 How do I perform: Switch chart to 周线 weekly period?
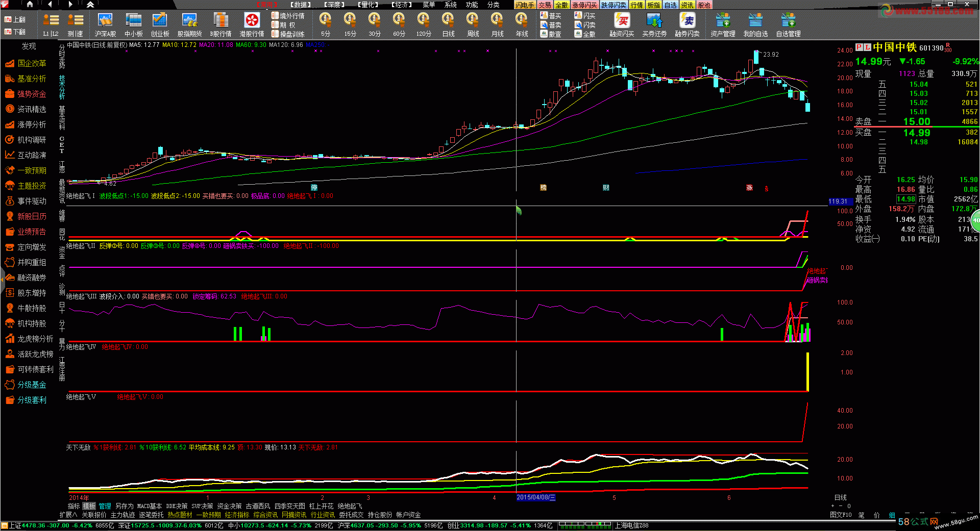[473, 24]
